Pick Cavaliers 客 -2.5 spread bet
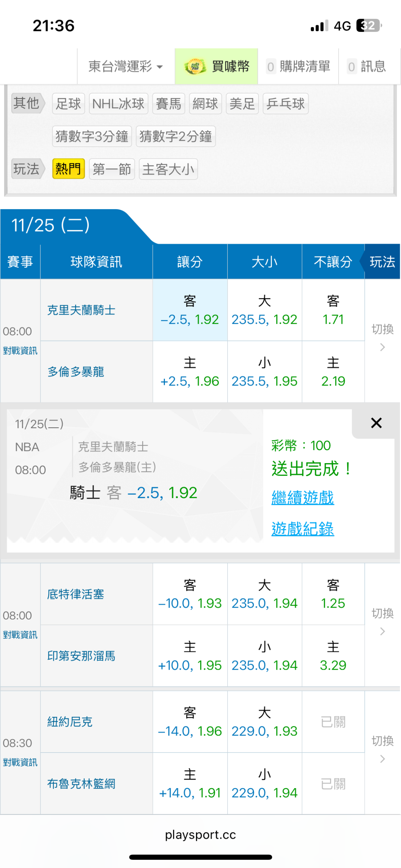Screen dimensions: 401x868 coord(190,311)
